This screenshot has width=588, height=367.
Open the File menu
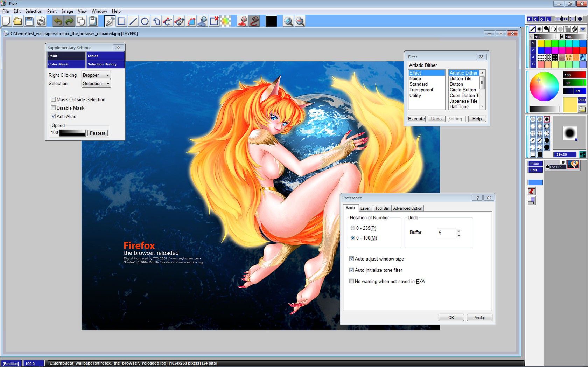(x=6, y=11)
